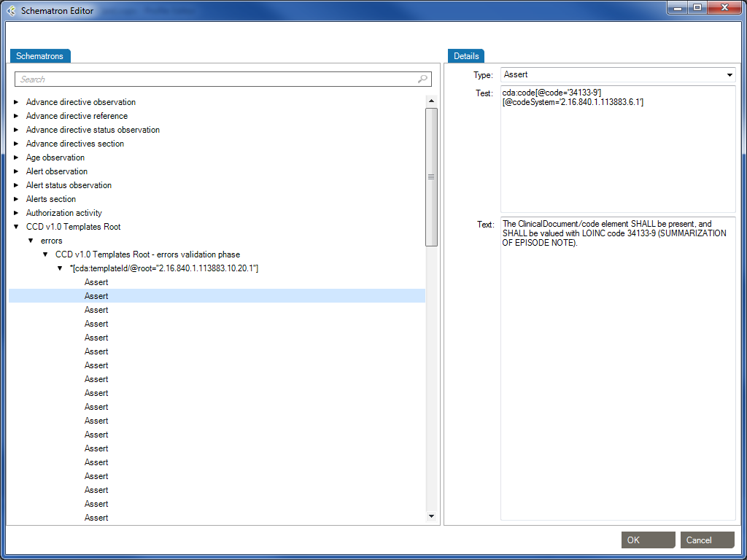Click the tree scrollbar up arrow
Viewport: 747px width, 560px height.
pos(432,101)
